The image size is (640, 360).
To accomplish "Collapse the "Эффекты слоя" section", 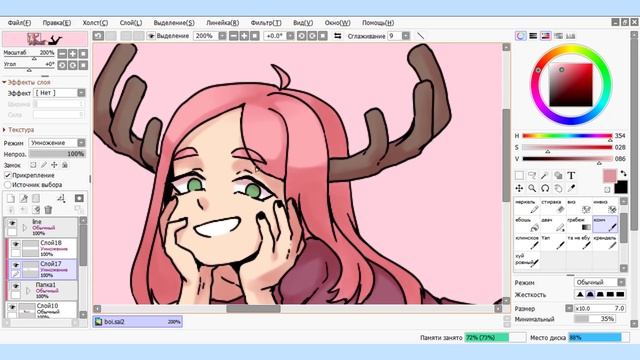I will pos(4,82).
